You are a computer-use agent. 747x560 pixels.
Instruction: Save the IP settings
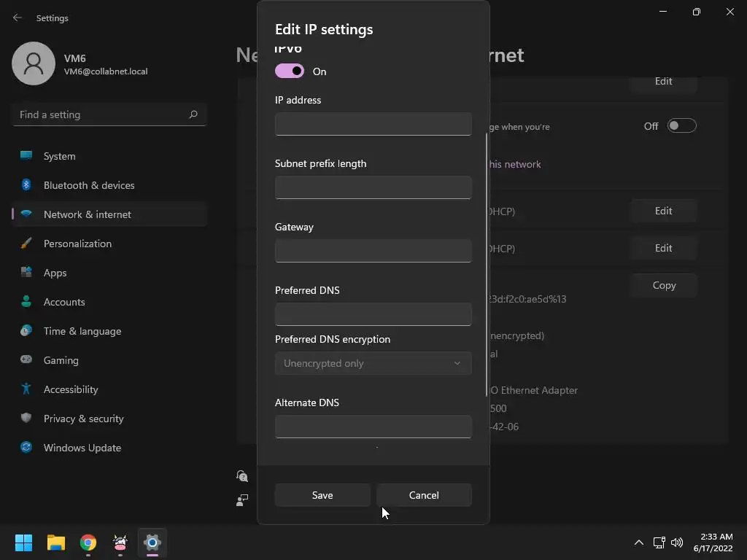(x=322, y=495)
